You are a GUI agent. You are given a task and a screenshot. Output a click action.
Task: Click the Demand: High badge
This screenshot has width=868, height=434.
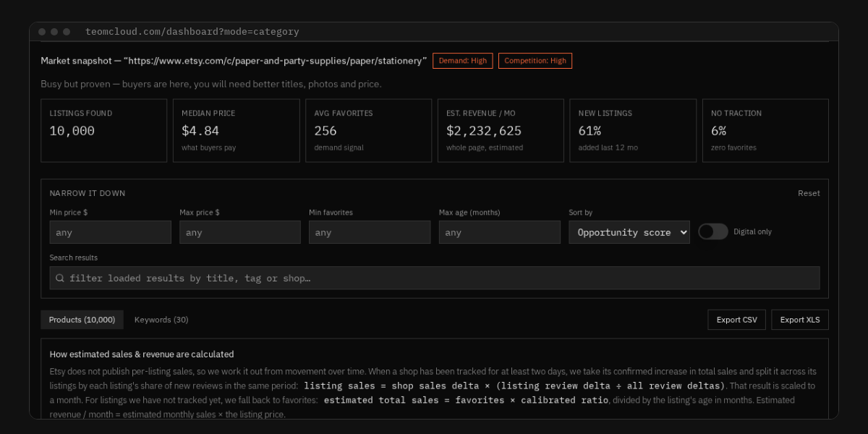coord(463,61)
